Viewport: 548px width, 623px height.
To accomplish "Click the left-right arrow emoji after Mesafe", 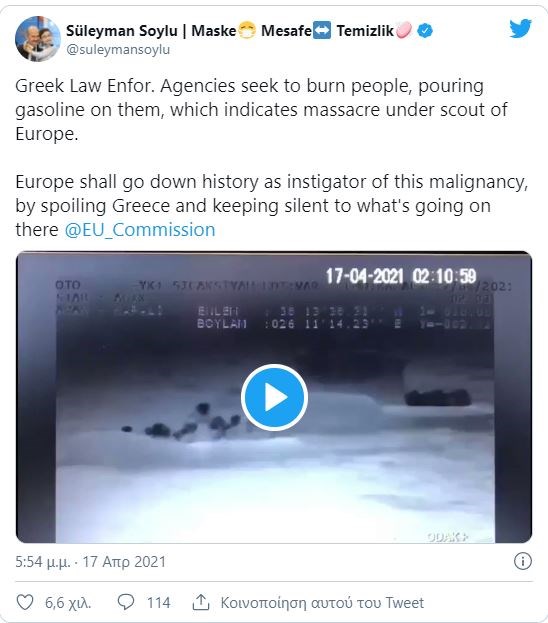I will 321,31.
